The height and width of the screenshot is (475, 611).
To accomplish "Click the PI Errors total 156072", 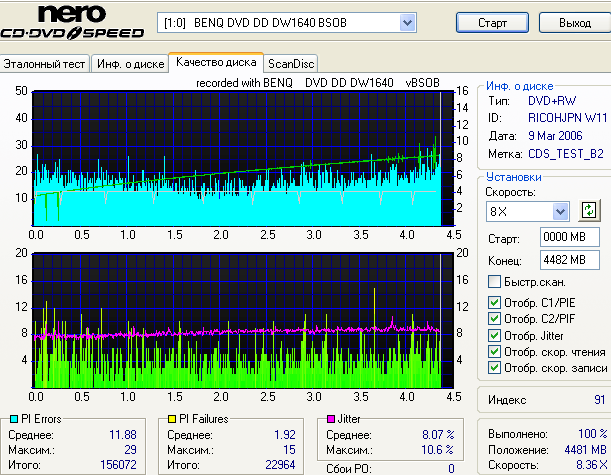I will [118, 464].
